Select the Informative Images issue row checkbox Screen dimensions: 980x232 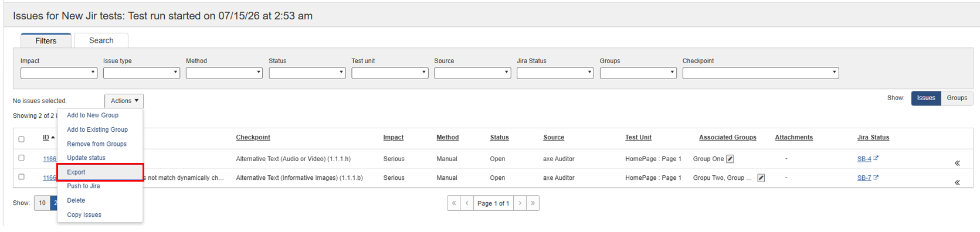tap(22, 176)
